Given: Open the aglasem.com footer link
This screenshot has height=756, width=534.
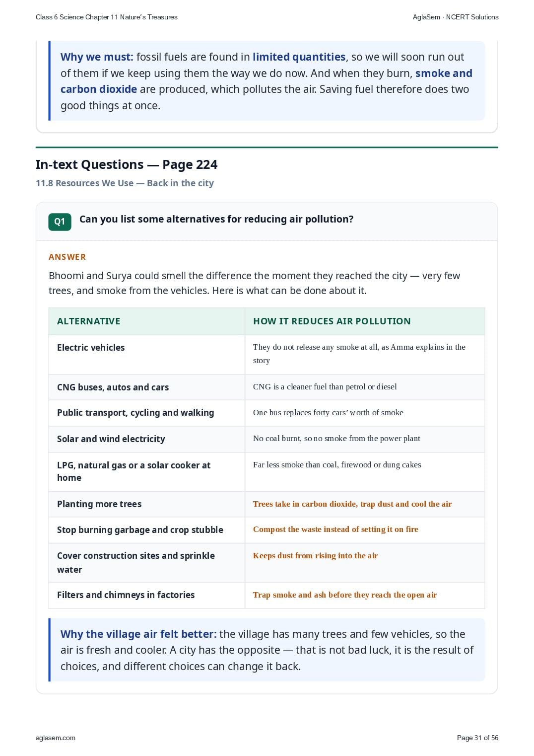Looking at the screenshot, I should coord(56,738).
